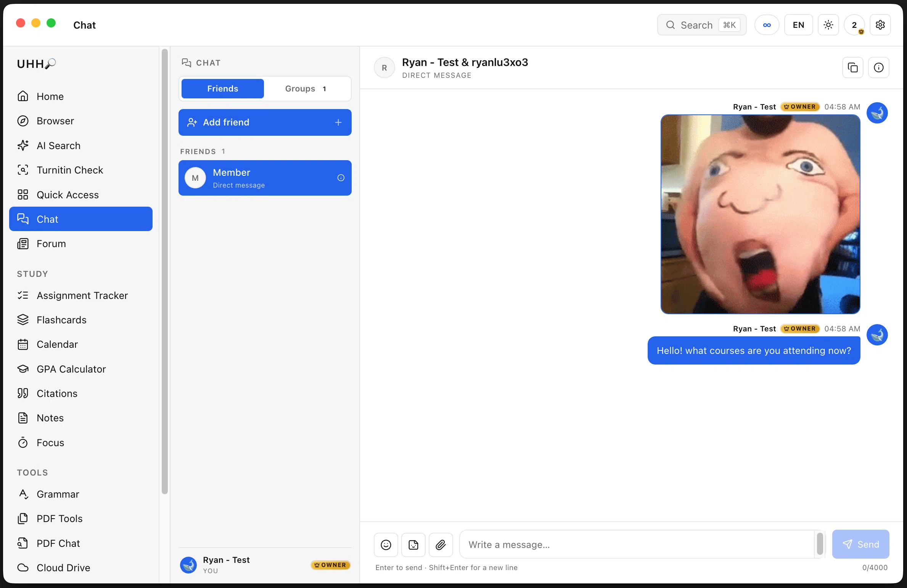The width and height of the screenshot is (907, 588).
Task: Switch to the Friends tab
Action: (223, 88)
